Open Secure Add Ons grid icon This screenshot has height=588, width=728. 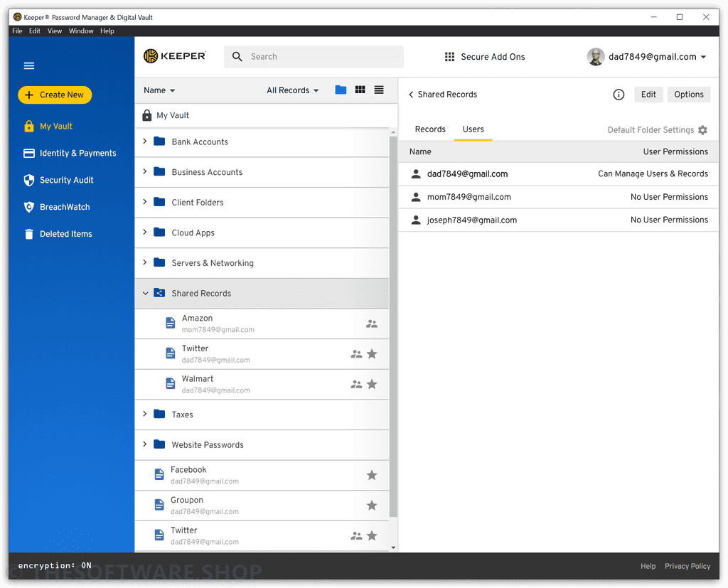(449, 57)
